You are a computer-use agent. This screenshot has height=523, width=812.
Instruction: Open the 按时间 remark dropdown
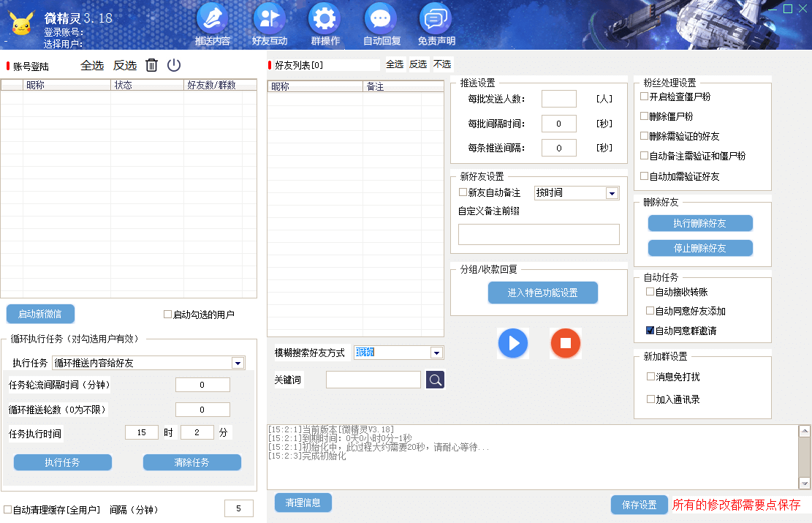click(x=612, y=193)
